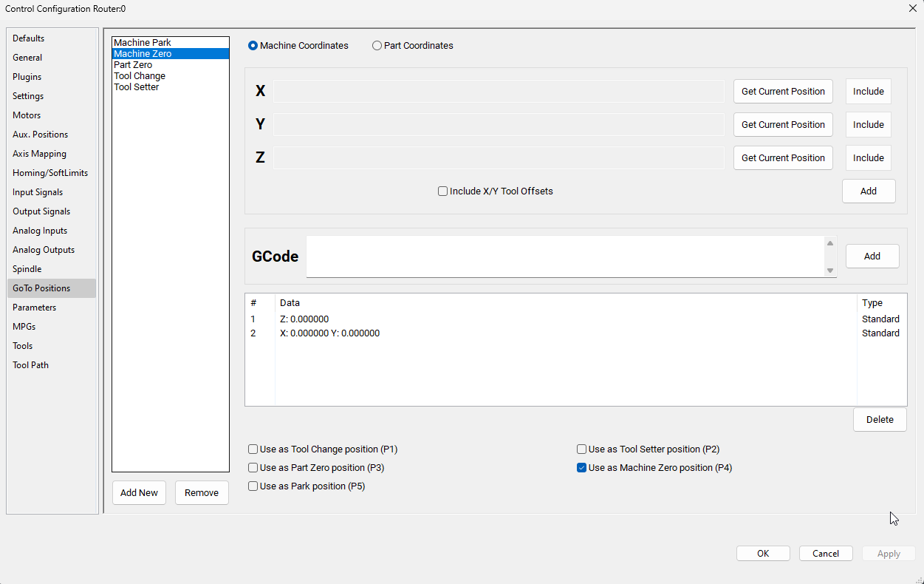
Task: Click the Delete button under data table
Action: pyautogui.click(x=880, y=420)
